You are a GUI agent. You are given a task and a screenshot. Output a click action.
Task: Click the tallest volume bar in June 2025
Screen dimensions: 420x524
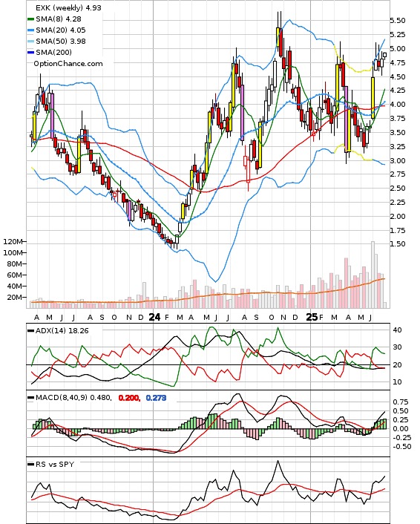point(373,275)
